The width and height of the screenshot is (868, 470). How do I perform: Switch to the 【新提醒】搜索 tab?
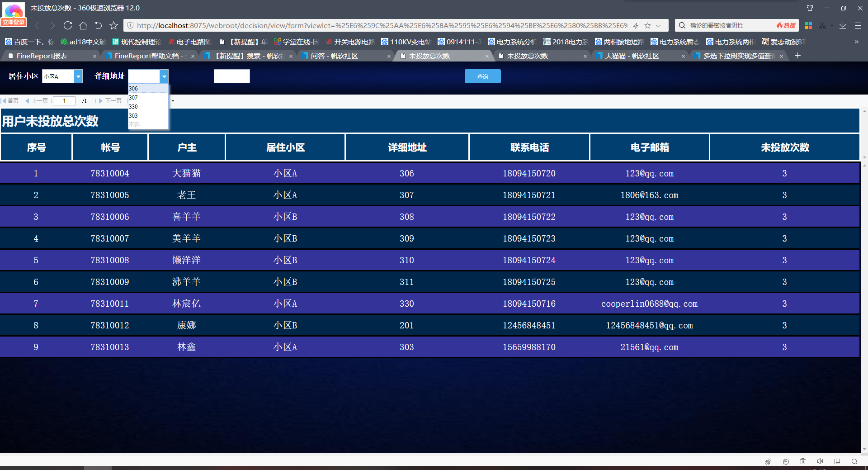(245, 56)
